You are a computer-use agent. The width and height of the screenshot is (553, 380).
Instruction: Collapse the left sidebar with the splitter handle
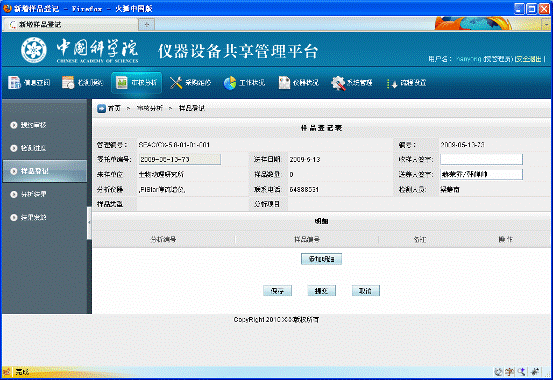pos(89,222)
